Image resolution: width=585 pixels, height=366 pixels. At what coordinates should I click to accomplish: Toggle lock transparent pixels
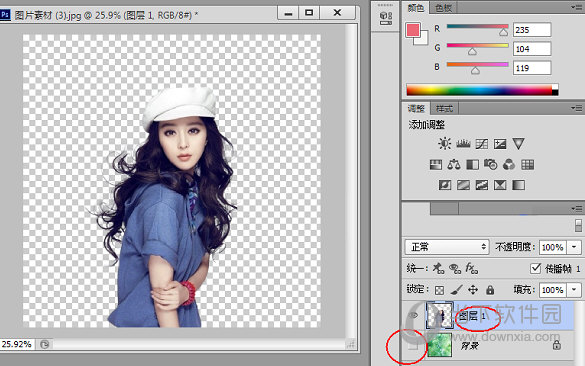pos(439,290)
